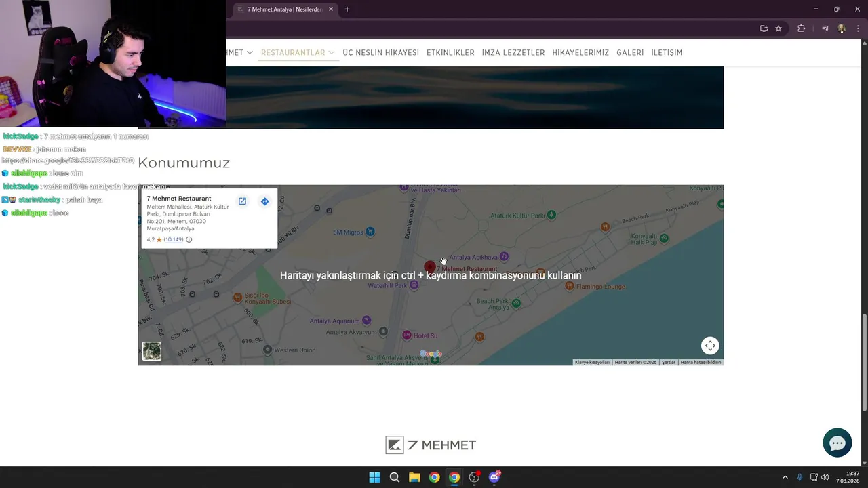868x488 pixels.
Task: Open the İMZA LEZZETLER menu item
Action: coord(513,52)
